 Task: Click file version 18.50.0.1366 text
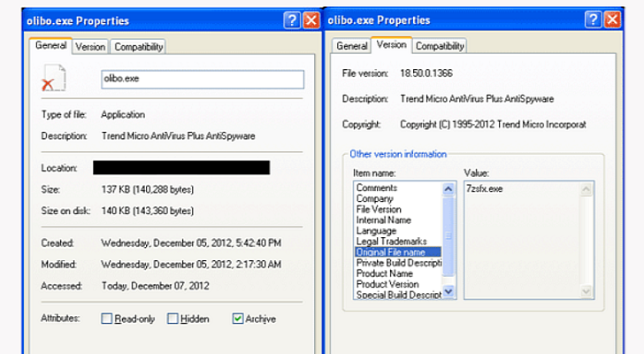pyautogui.click(x=426, y=73)
